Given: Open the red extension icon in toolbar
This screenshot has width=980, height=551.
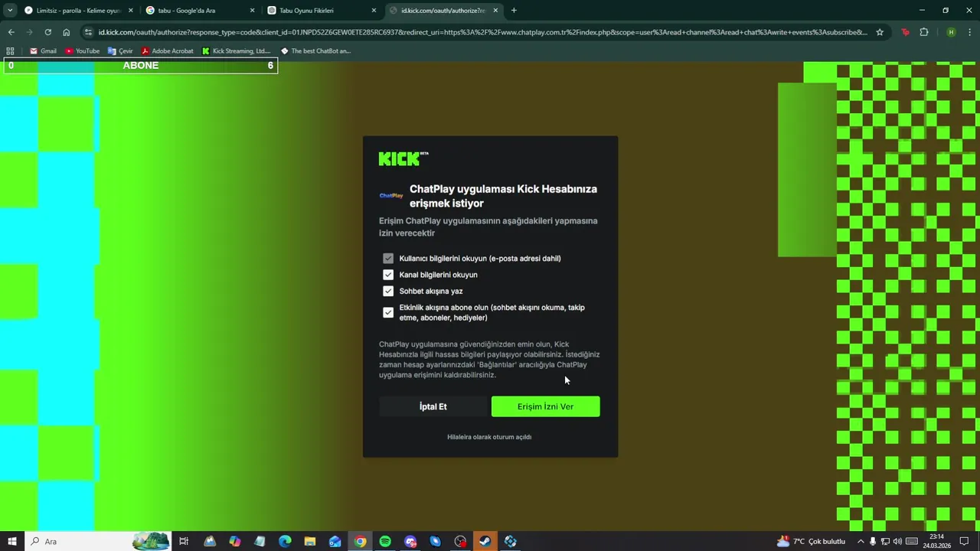Looking at the screenshot, I should pyautogui.click(x=905, y=32).
